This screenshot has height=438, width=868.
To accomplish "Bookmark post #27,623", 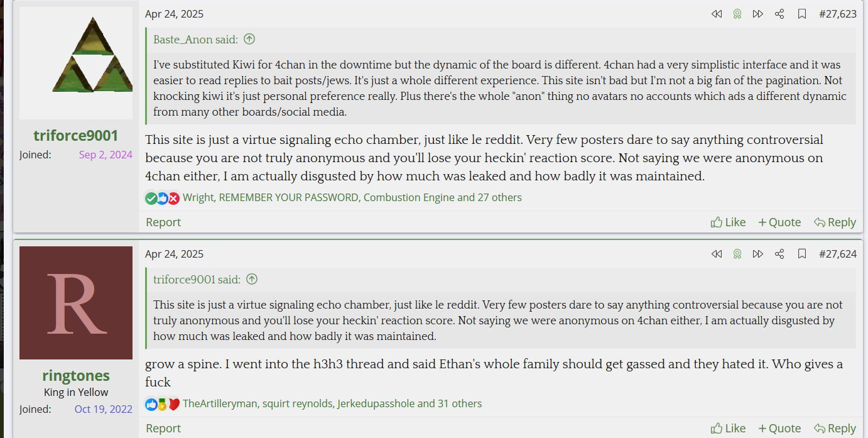I will point(802,14).
